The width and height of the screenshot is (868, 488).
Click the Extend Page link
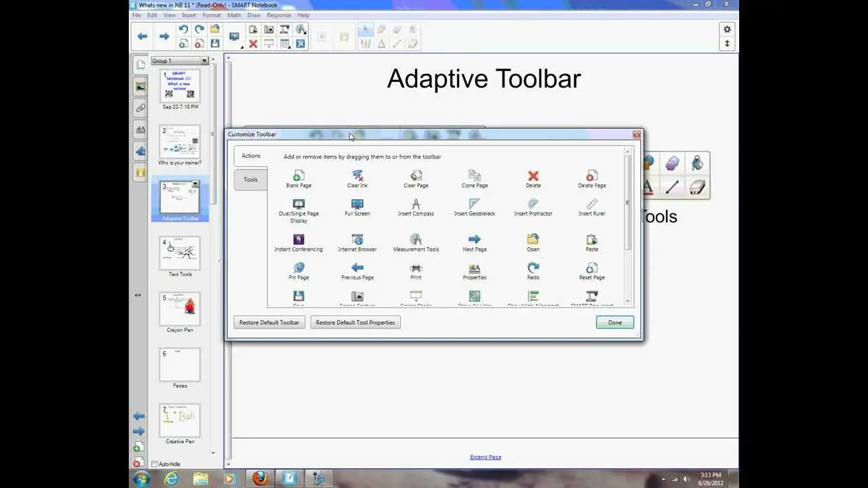(x=486, y=457)
